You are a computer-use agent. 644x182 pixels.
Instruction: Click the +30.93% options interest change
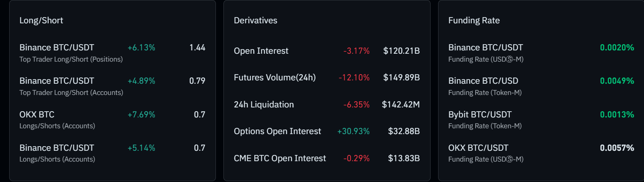[353, 131]
